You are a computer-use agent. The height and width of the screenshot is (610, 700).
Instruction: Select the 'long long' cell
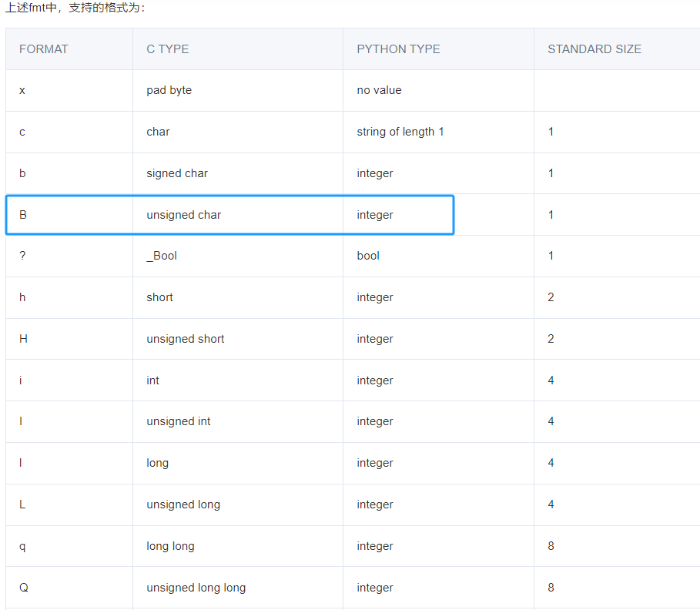(x=170, y=546)
